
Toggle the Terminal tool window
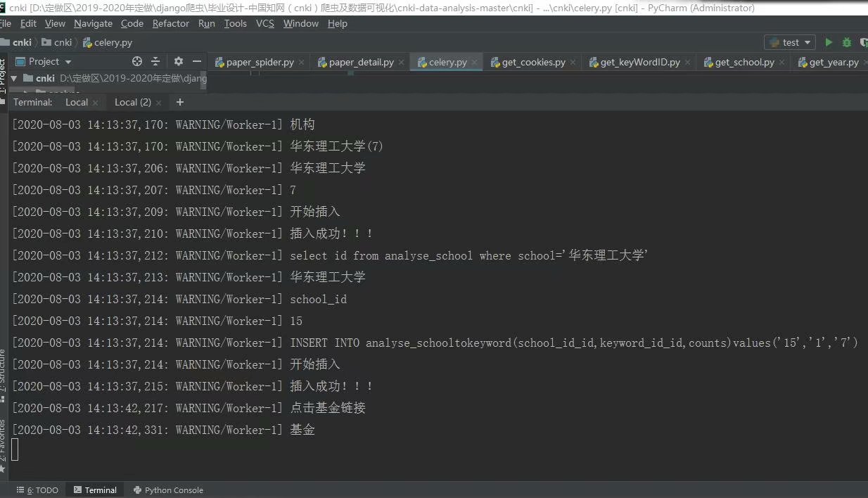(x=94, y=490)
